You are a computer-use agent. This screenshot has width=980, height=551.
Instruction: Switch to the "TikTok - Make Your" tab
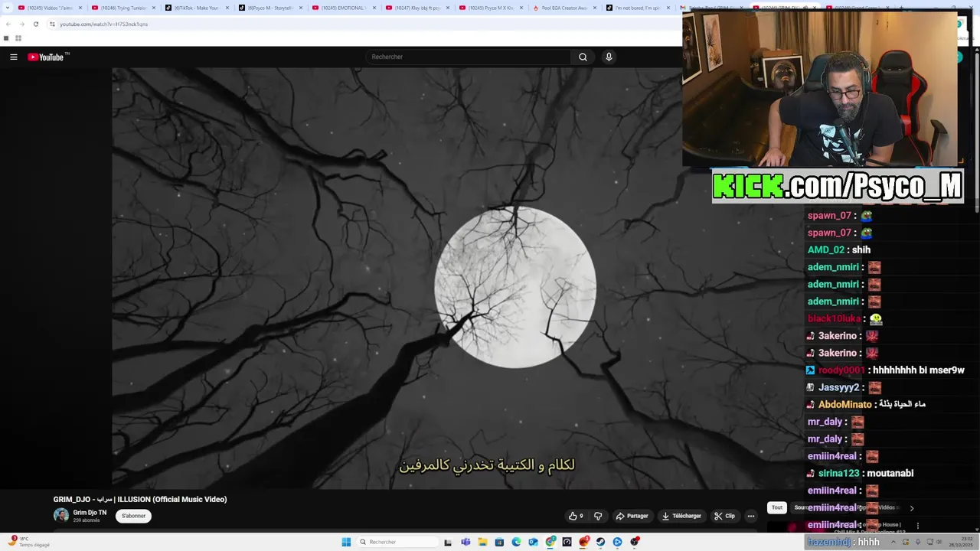[197, 8]
